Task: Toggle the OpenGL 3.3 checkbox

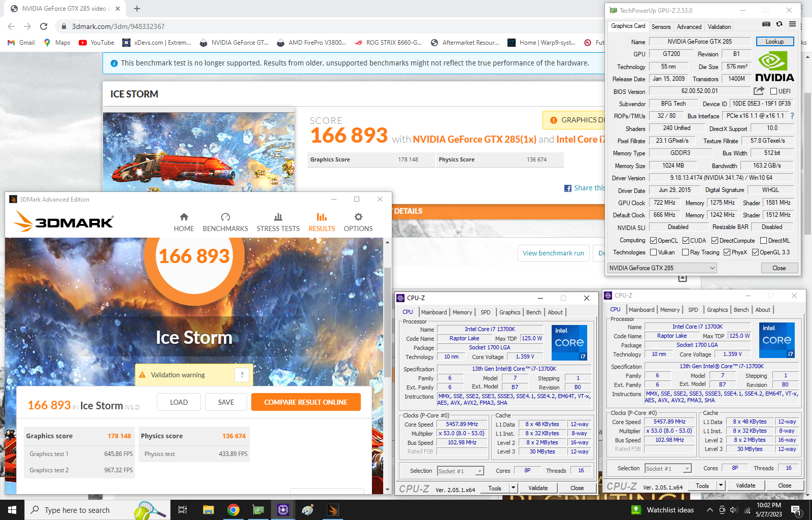Action: [755, 252]
